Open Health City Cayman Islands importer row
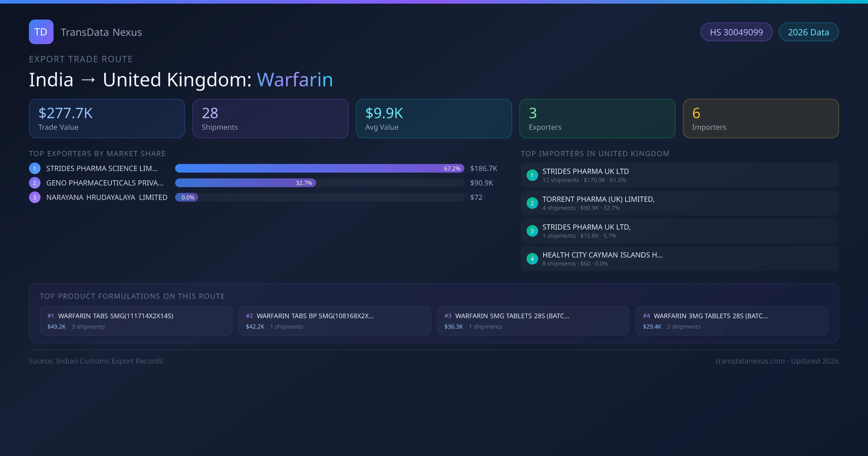The height and width of the screenshot is (456, 868). click(679, 259)
